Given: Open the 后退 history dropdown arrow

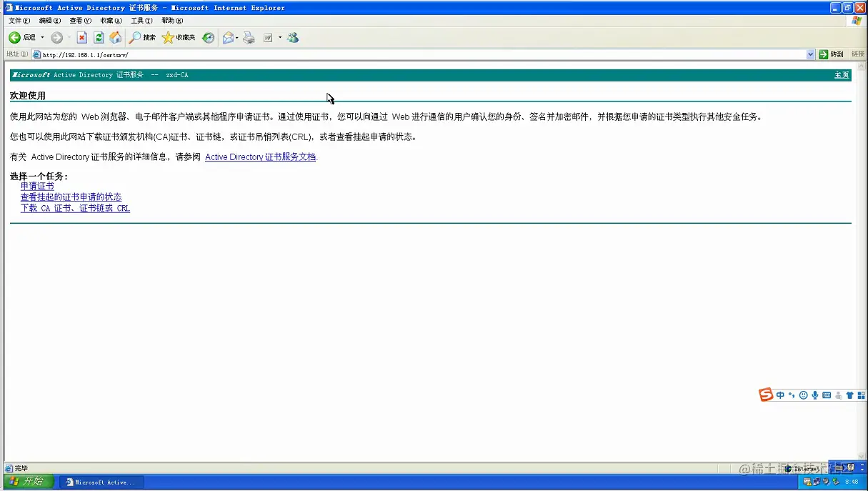Looking at the screenshot, I should (x=41, y=37).
